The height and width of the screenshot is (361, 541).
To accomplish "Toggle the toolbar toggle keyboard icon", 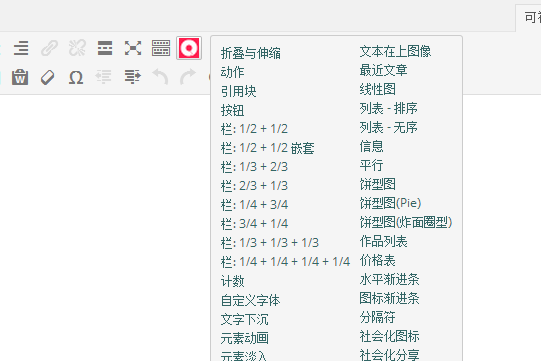I will pos(161,48).
